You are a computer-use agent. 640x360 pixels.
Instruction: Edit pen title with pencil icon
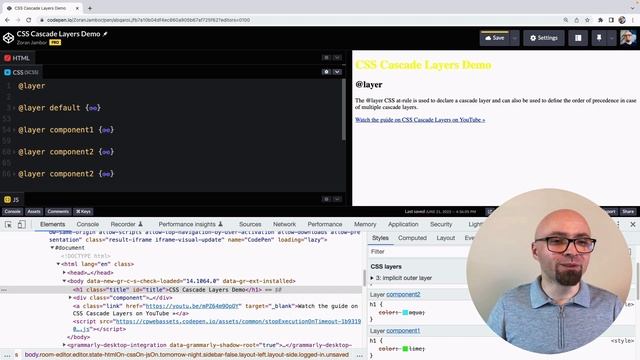[x=105, y=34]
